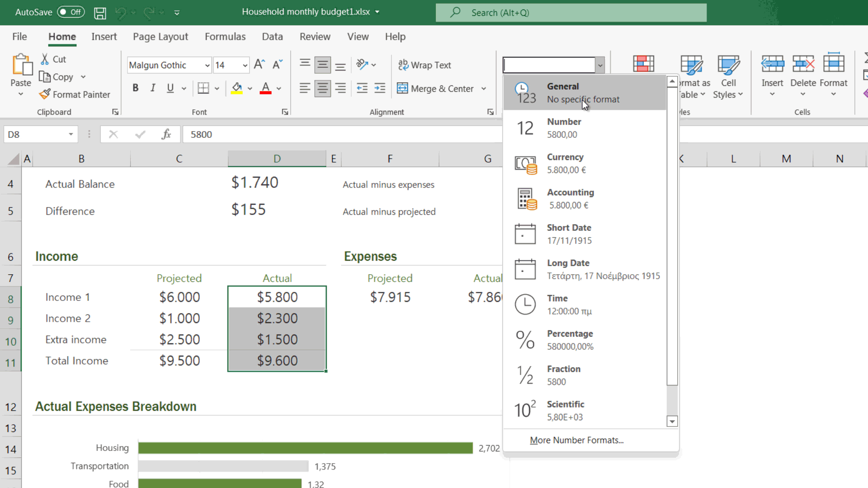The width and height of the screenshot is (868, 488).
Task: Open the Review tab
Action: pyautogui.click(x=315, y=37)
